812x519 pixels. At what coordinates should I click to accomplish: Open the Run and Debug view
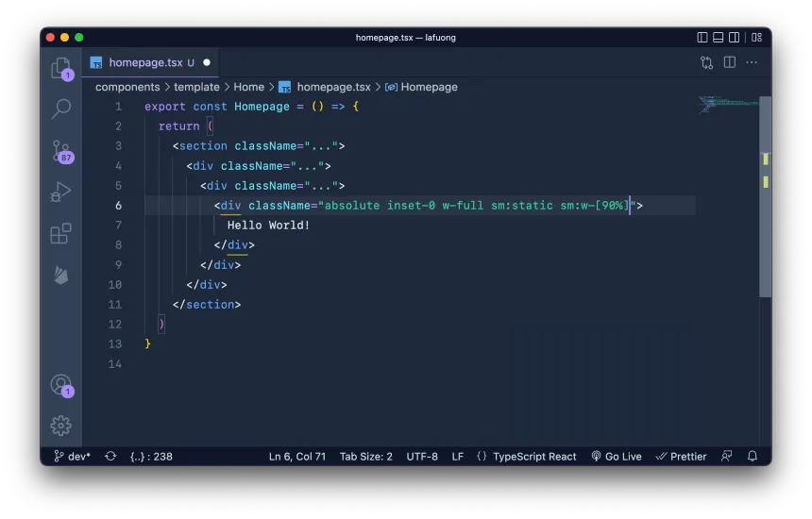pos(60,192)
